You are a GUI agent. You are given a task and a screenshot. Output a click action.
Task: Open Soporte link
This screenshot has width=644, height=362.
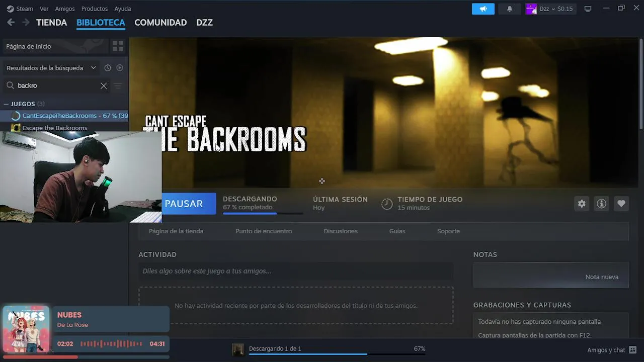pyautogui.click(x=448, y=231)
